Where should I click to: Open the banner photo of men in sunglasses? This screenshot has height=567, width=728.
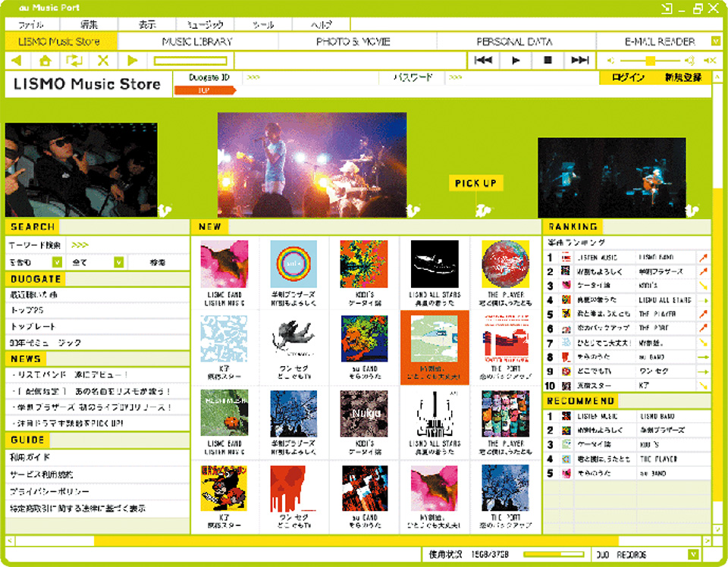[81, 170]
